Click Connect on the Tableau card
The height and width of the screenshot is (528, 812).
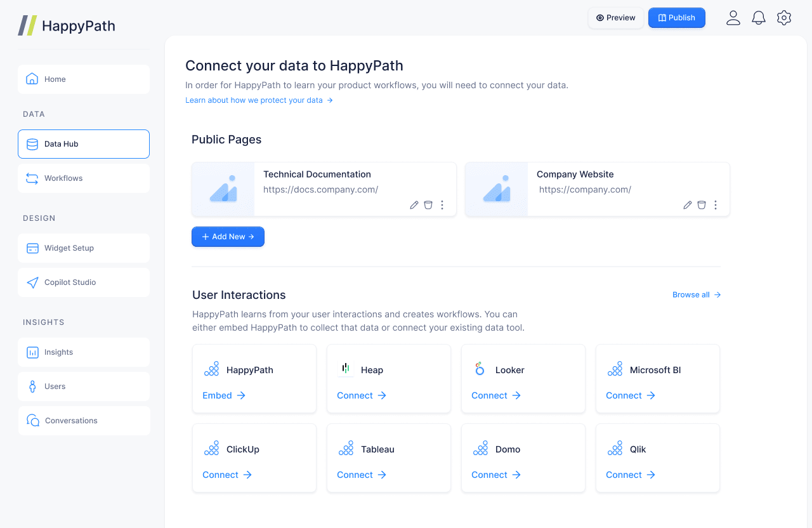point(362,475)
